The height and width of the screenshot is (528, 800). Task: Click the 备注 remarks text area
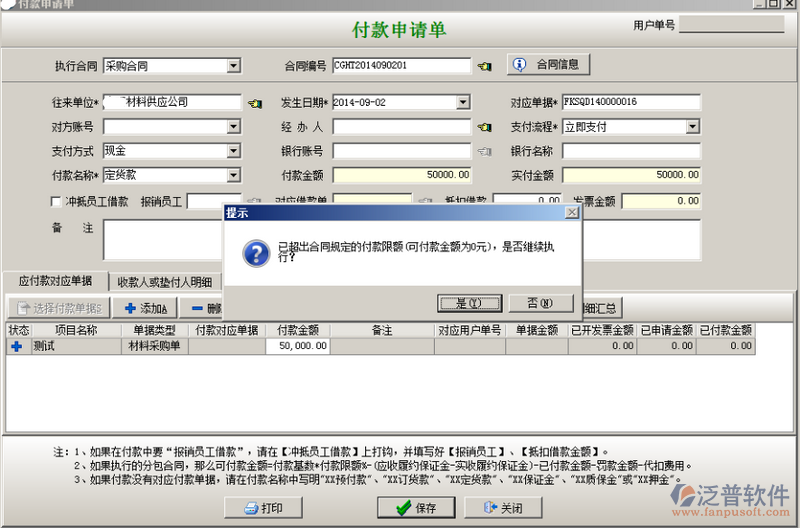(x=163, y=240)
